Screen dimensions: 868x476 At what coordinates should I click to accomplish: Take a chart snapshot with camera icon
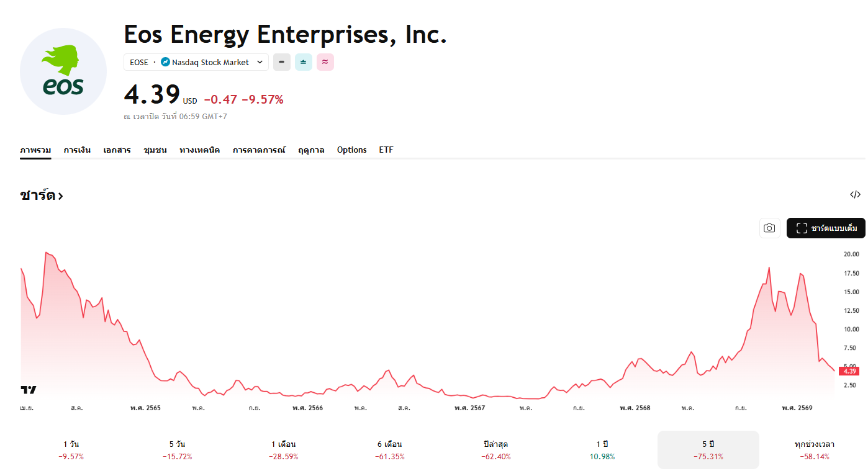(x=769, y=228)
